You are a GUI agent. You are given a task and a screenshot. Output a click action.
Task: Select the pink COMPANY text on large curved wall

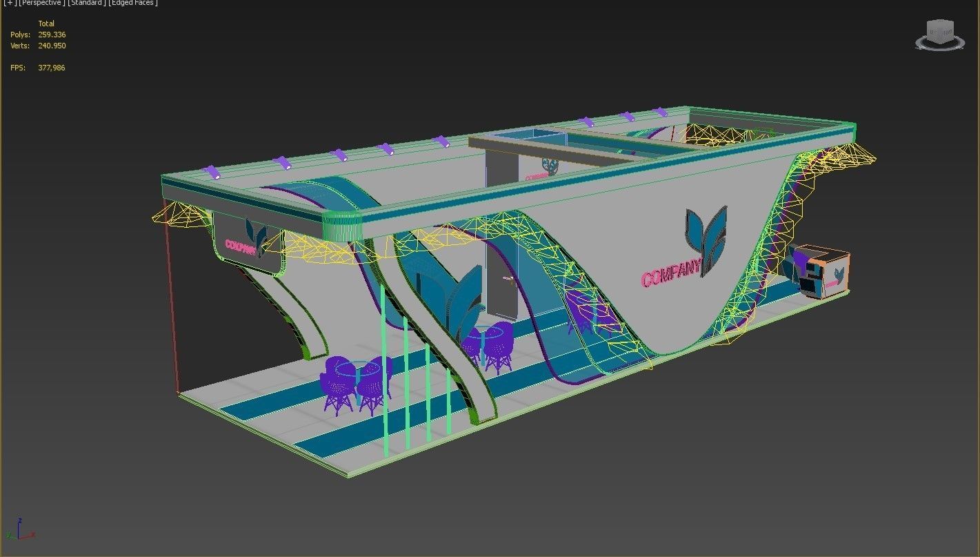coord(672,272)
